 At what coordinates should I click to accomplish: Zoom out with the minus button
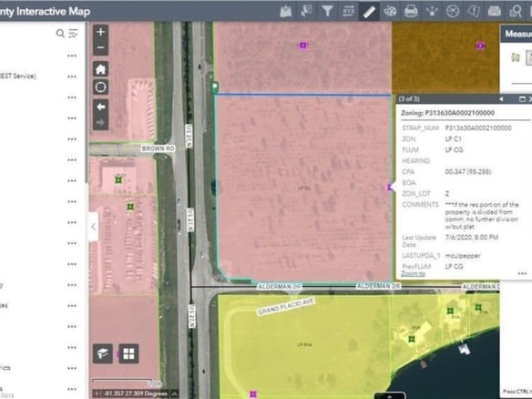coord(100,47)
